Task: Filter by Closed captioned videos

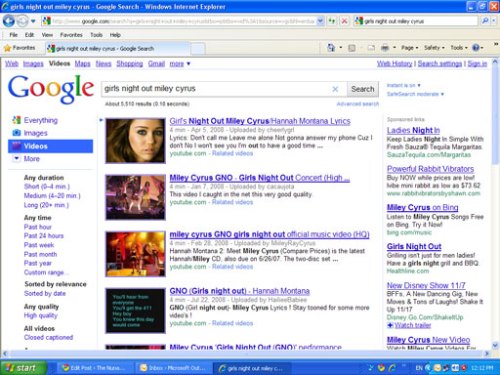Action: [x=48, y=337]
